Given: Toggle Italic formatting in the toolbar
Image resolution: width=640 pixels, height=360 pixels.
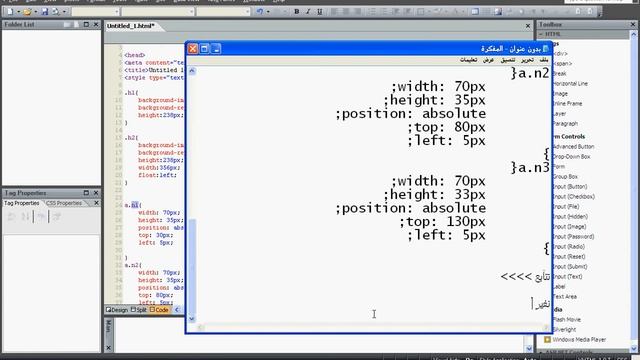Looking at the screenshot, I should click(308, 11).
